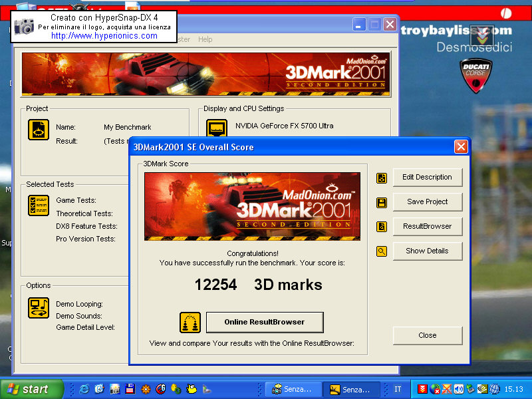Click the 12254 score value
Viewport: 532px width, 399px height.
(x=215, y=285)
